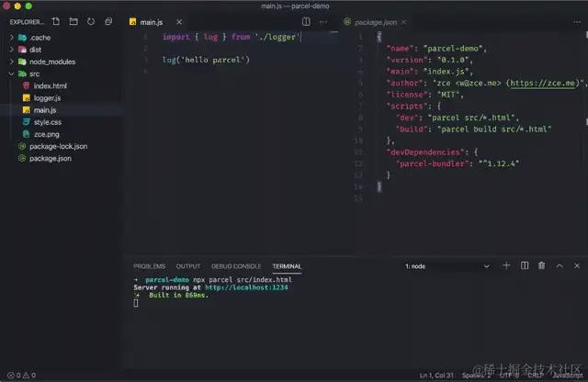Select the TERMINAL panel tab
This screenshot has height=382, width=588.
tap(287, 266)
